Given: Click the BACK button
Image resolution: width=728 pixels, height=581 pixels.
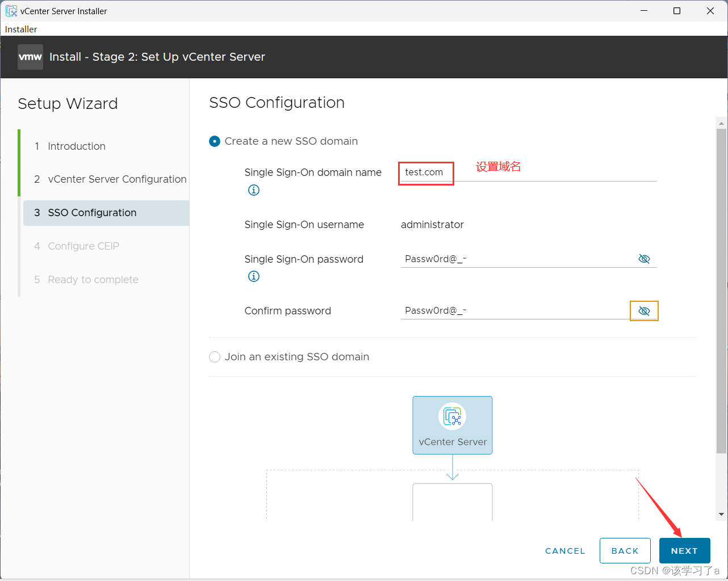Looking at the screenshot, I should pyautogui.click(x=625, y=551).
